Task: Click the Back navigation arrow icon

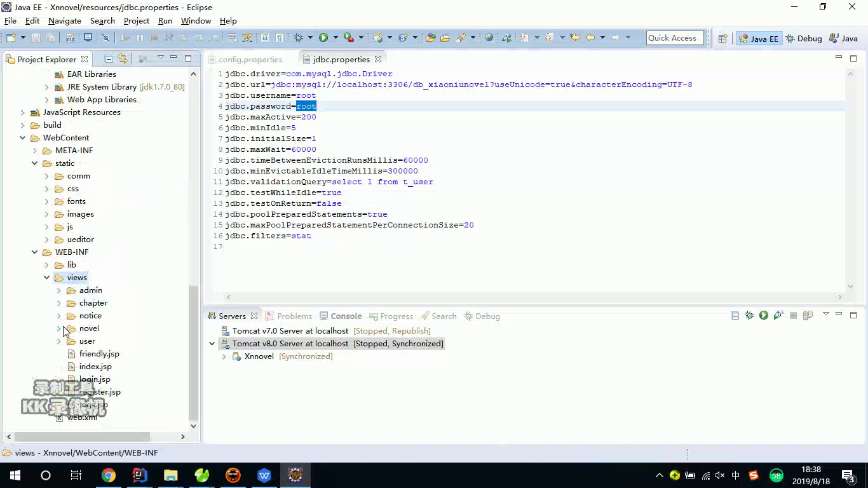Action: coord(590,38)
